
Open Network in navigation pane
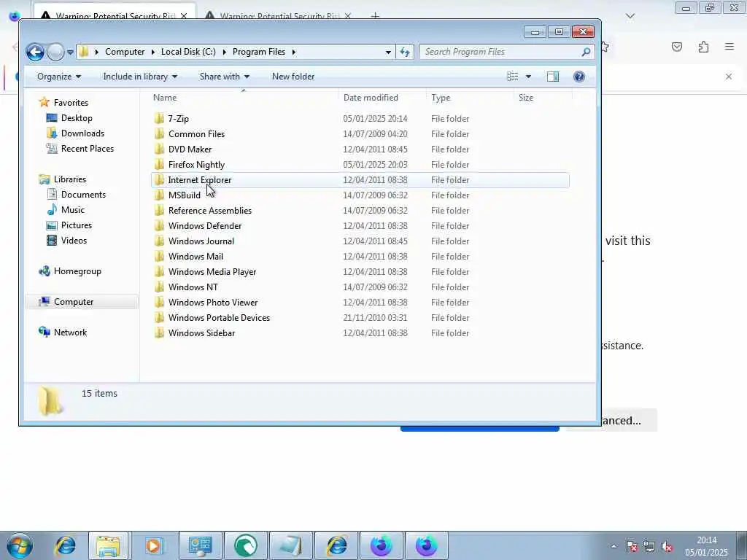(70, 332)
